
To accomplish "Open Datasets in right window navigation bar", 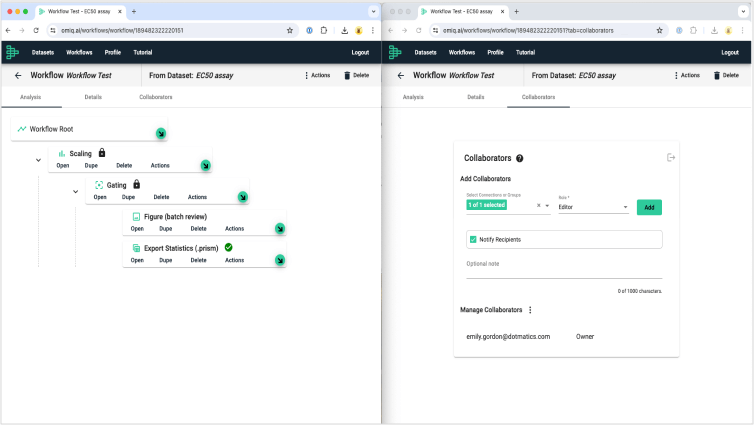I will (426, 52).
